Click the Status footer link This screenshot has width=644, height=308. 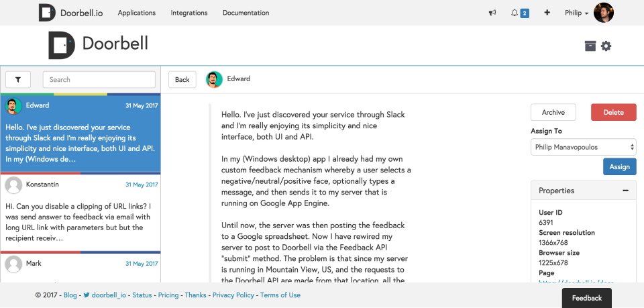coord(142,295)
